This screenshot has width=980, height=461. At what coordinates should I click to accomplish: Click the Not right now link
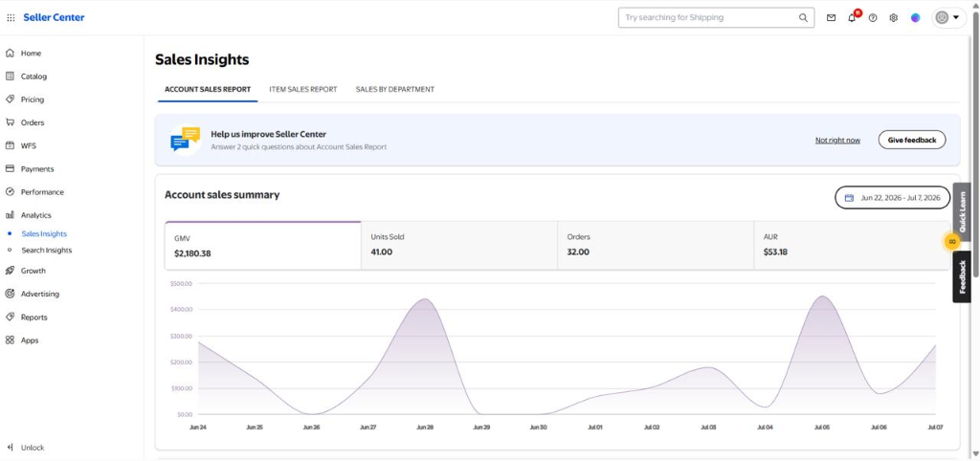click(x=837, y=140)
